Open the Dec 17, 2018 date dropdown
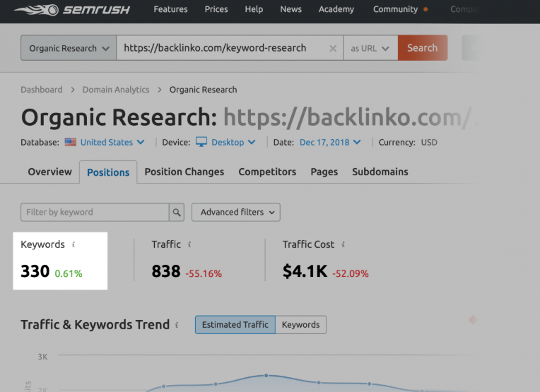This screenshot has width=540, height=392. tap(330, 142)
